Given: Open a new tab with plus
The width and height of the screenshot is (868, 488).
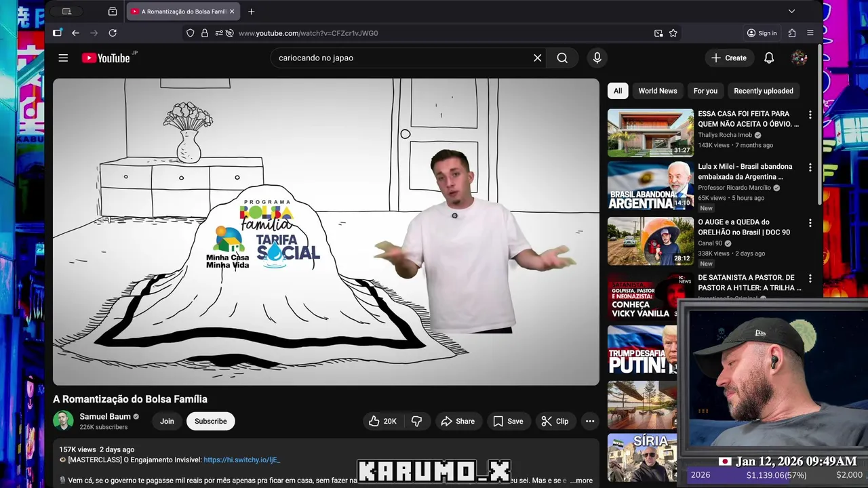Looking at the screenshot, I should [x=251, y=12].
